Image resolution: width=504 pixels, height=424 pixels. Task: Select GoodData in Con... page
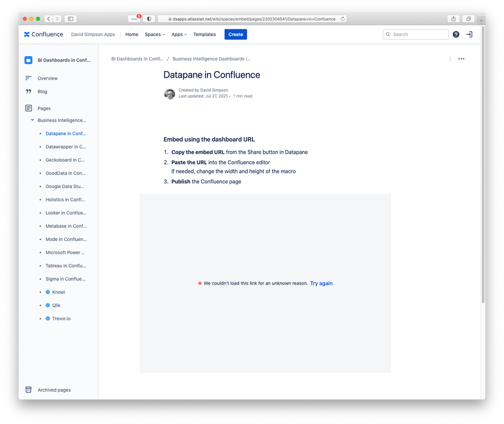(x=66, y=173)
